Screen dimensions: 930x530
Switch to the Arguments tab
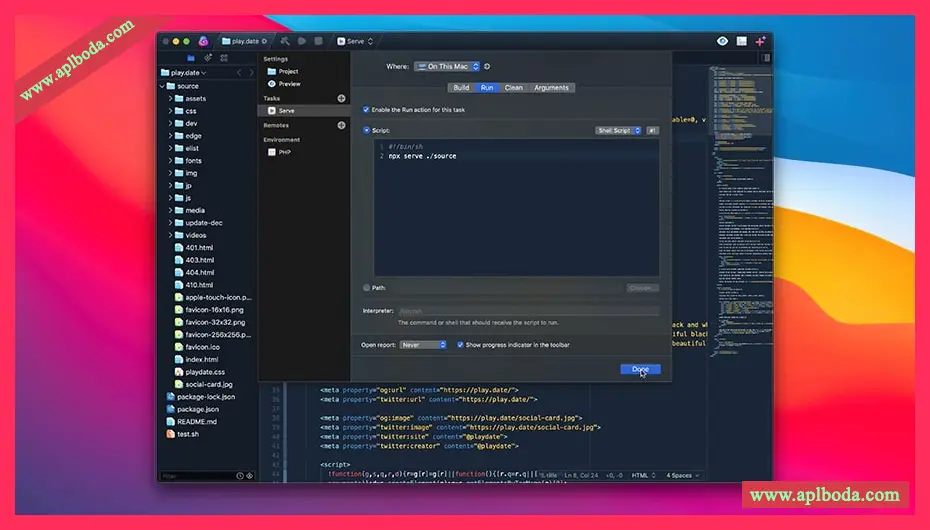551,88
